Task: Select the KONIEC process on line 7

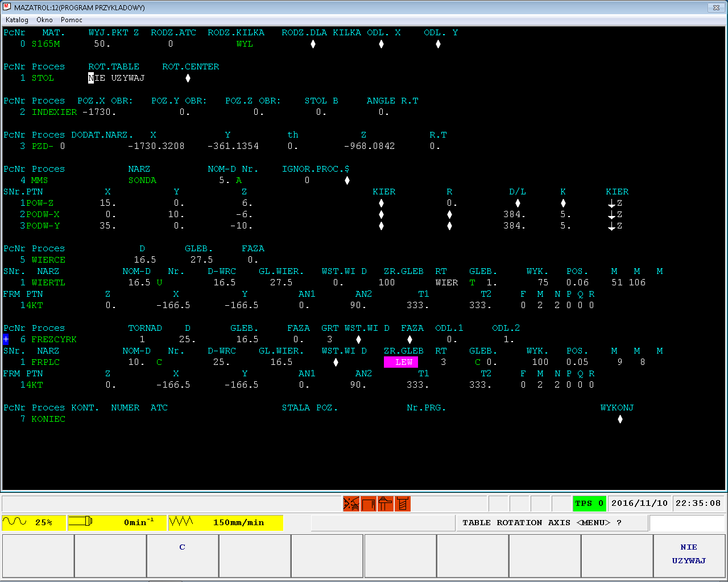Action: (x=48, y=419)
